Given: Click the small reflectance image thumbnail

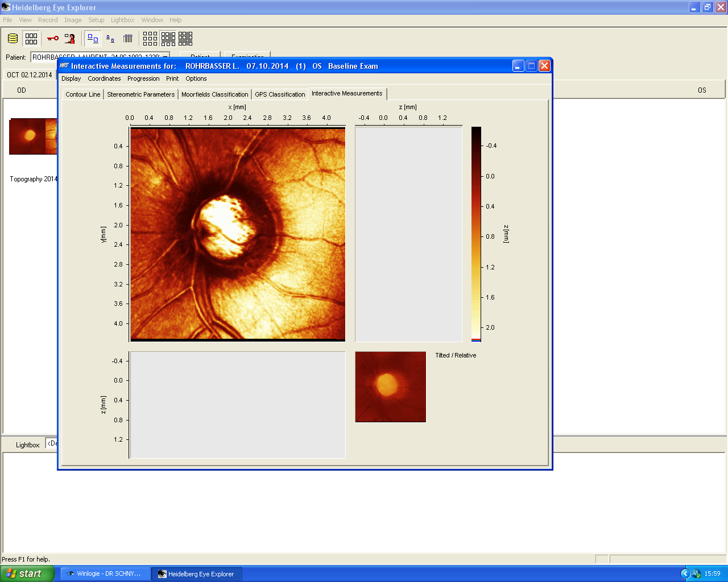Looking at the screenshot, I should point(390,386).
